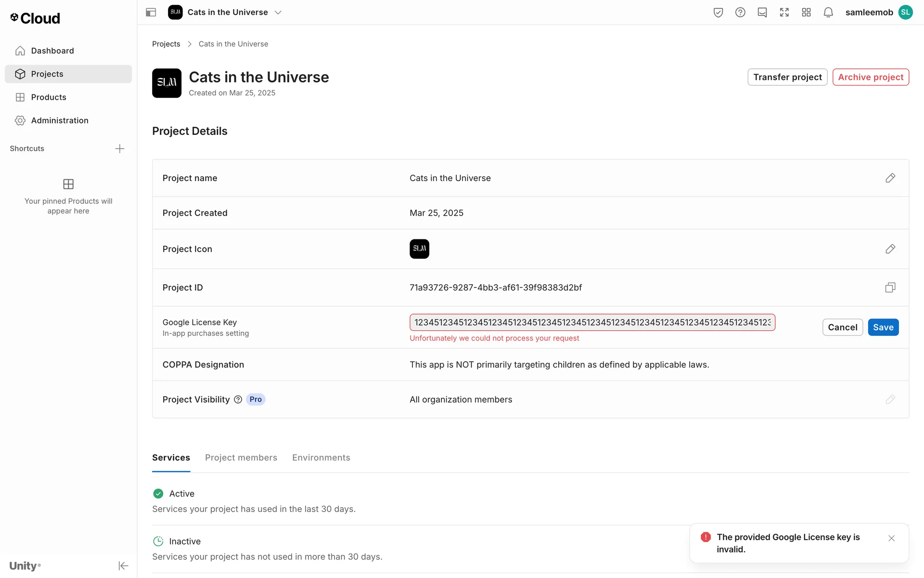Open the feedback chat icon in top bar
Image resolution: width=924 pixels, height=578 pixels.
pyautogui.click(x=762, y=13)
